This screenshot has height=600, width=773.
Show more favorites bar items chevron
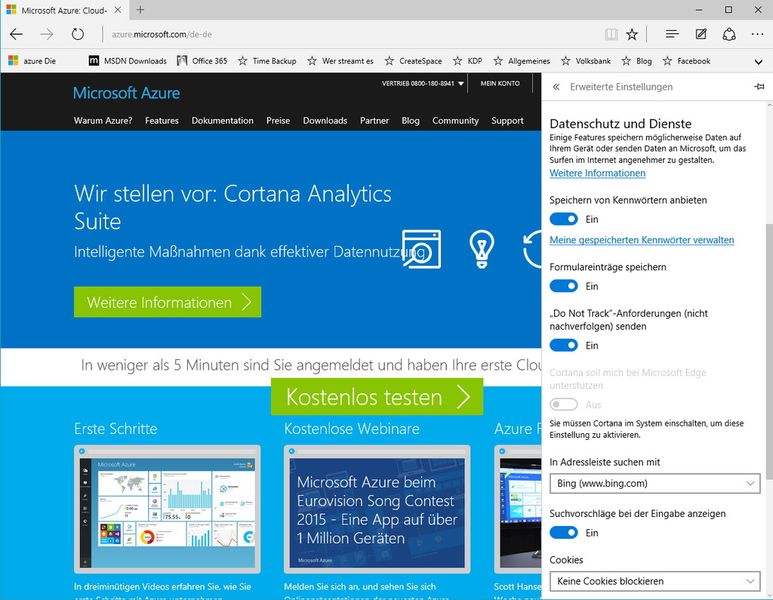(759, 62)
